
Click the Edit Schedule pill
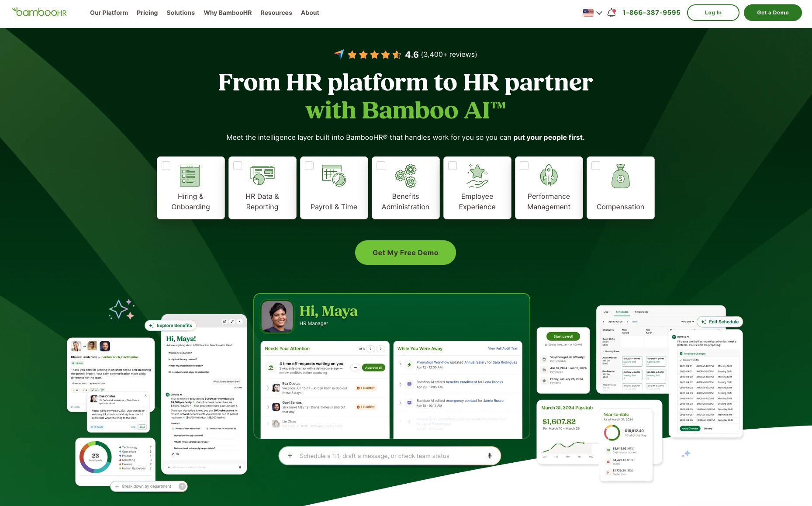pyautogui.click(x=720, y=322)
